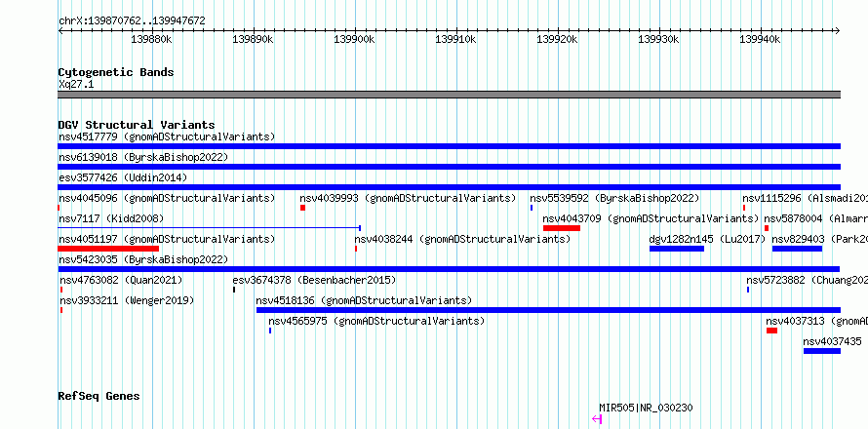
Task: Open the MIR505|NR_030230 gene label
Action: pyautogui.click(x=646, y=409)
